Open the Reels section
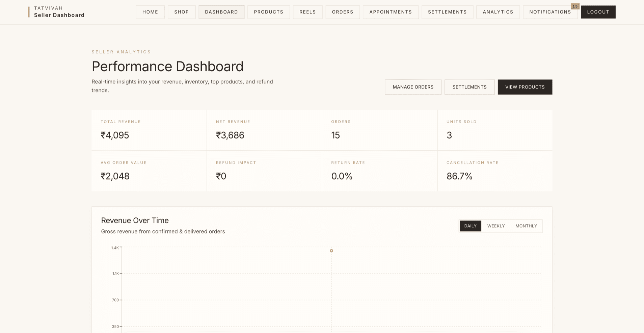644x333 pixels. (307, 12)
